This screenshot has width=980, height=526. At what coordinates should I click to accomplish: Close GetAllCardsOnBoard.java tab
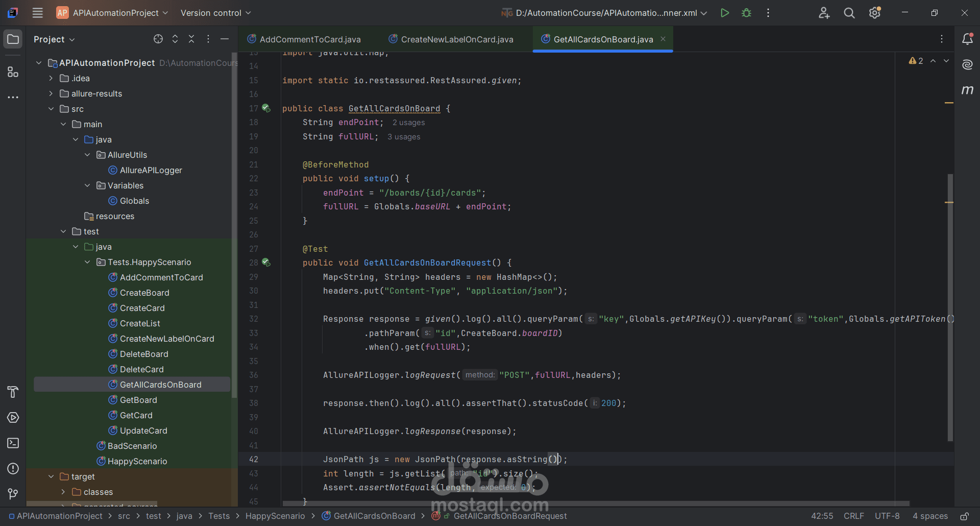(663, 39)
